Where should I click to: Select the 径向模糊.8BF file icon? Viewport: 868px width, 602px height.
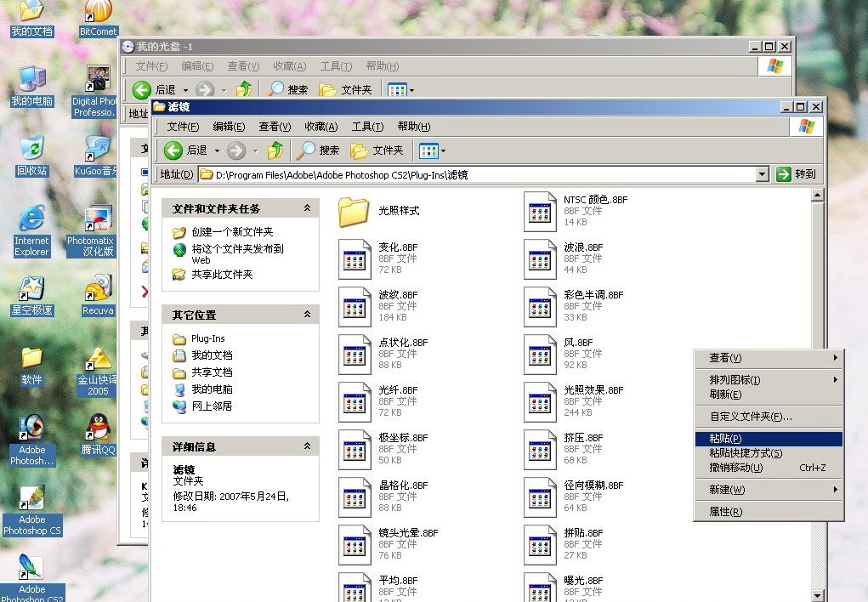(540, 497)
